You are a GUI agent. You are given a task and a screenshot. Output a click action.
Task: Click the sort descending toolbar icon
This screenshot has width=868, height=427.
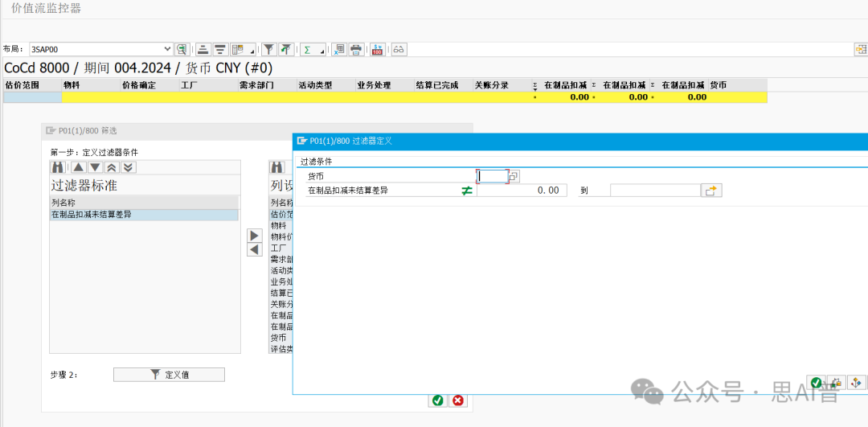click(219, 50)
